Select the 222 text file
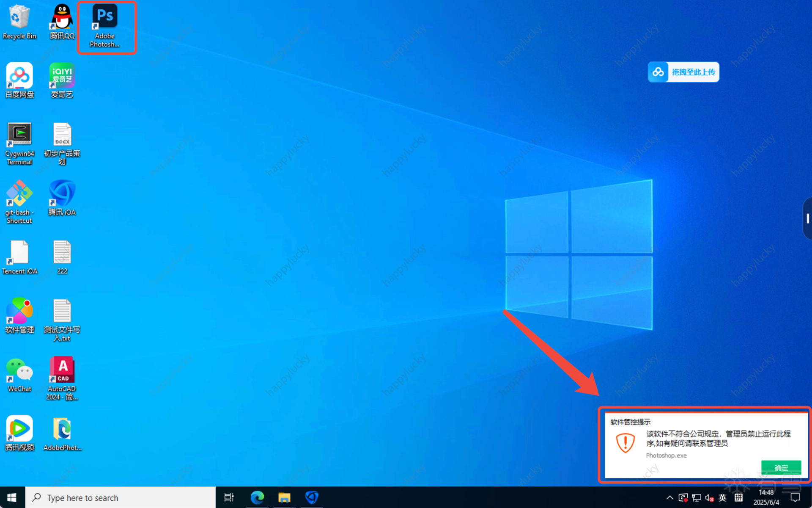The width and height of the screenshot is (812, 508). tap(62, 253)
